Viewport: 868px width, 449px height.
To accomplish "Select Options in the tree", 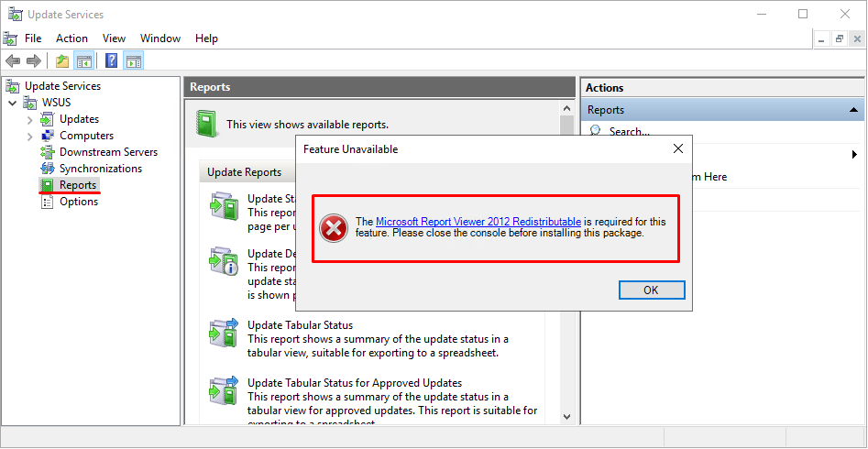I will click(x=79, y=202).
